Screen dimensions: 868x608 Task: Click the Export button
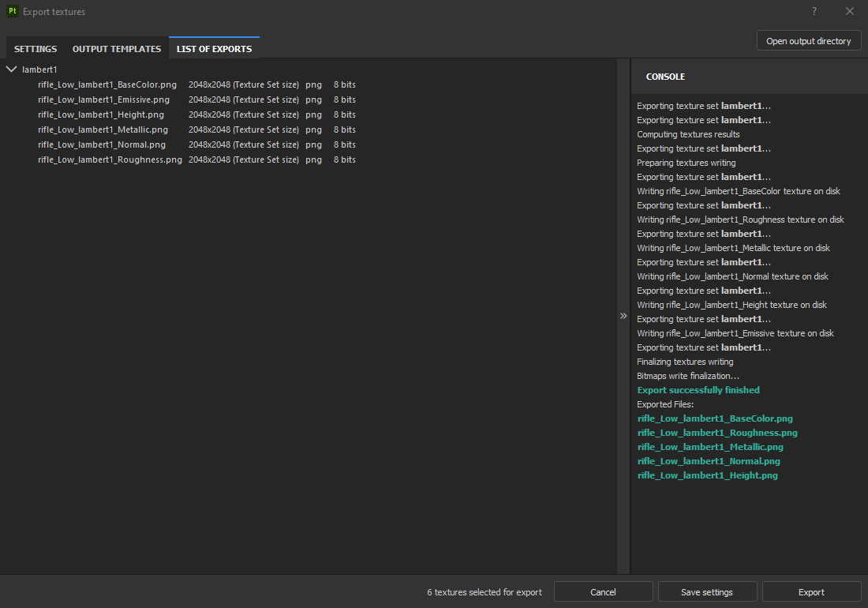coord(811,592)
